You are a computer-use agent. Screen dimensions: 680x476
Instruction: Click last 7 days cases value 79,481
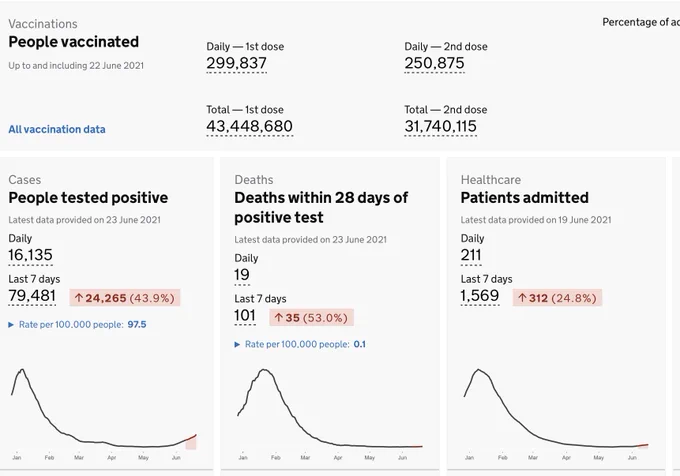(x=32, y=296)
